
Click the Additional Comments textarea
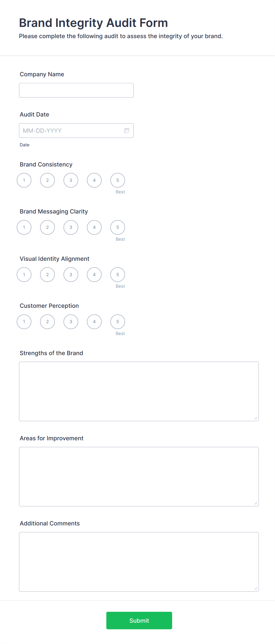click(139, 561)
